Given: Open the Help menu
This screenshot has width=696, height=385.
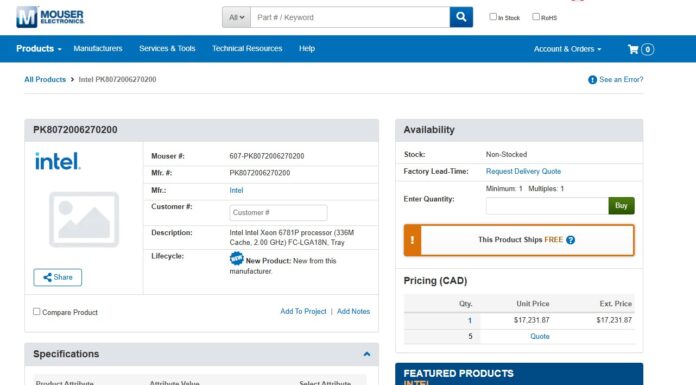Looking at the screenshot, I should point(307,48).
